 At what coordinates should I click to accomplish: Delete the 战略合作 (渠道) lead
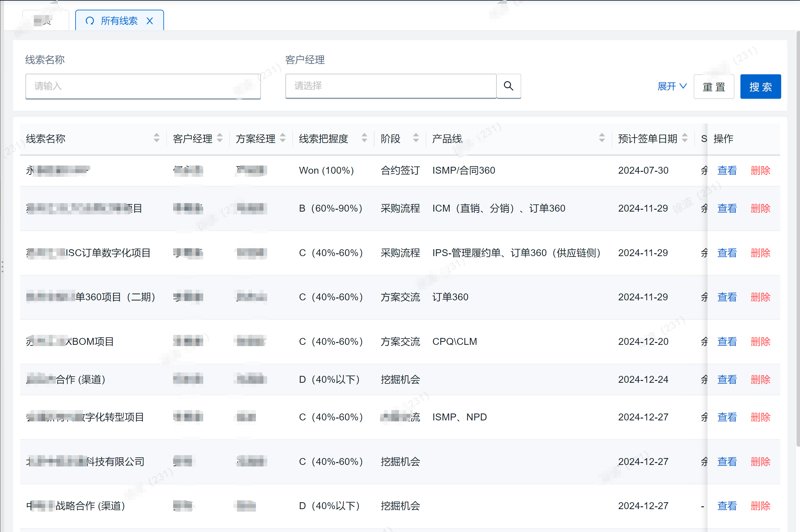pyautogui.click(x=760, y=506)
